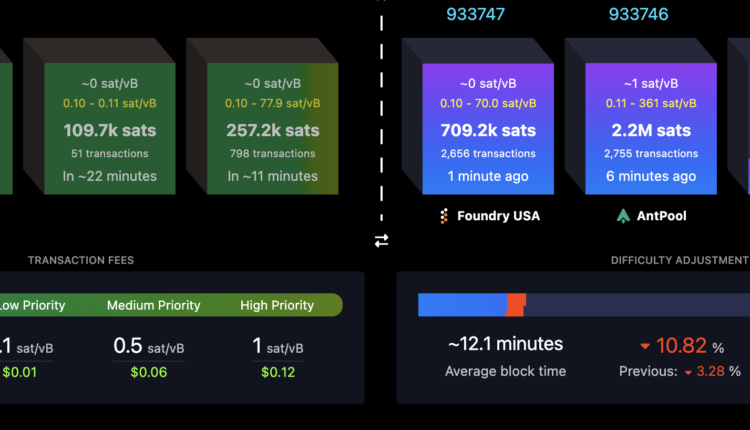Click the Medium Priority fee label

[x=153, y=305]
